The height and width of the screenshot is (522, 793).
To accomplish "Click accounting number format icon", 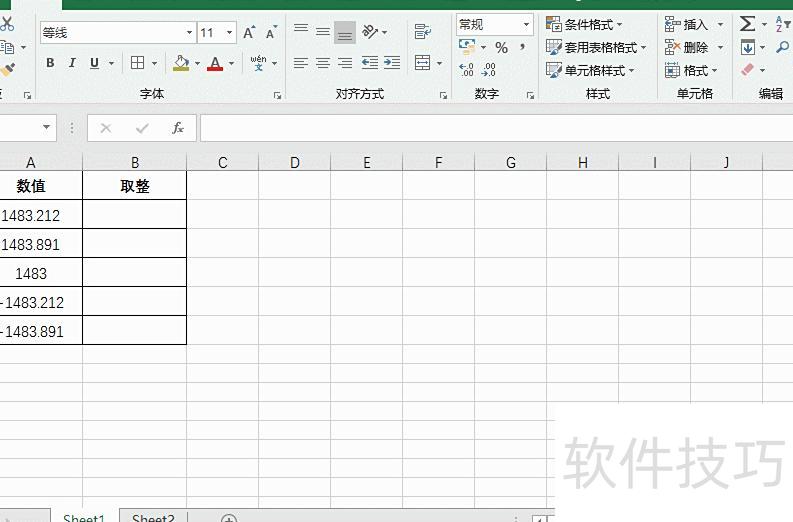I will [x=467, y=47].
